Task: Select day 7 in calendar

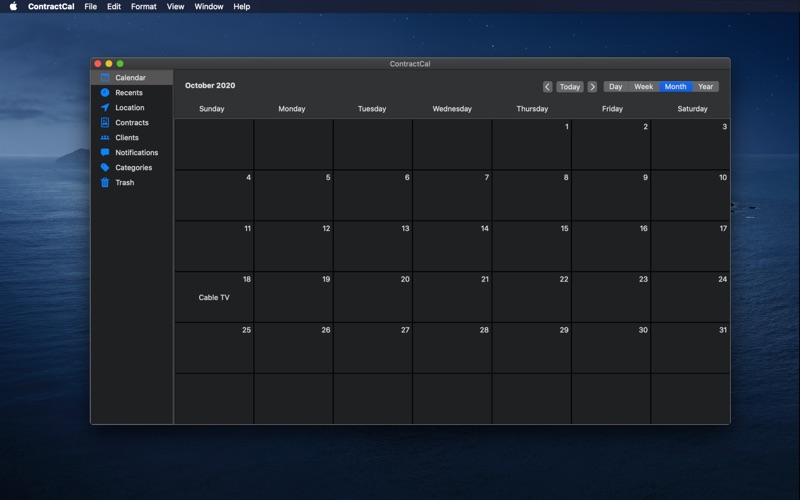Action: click(x=452, y=195)
